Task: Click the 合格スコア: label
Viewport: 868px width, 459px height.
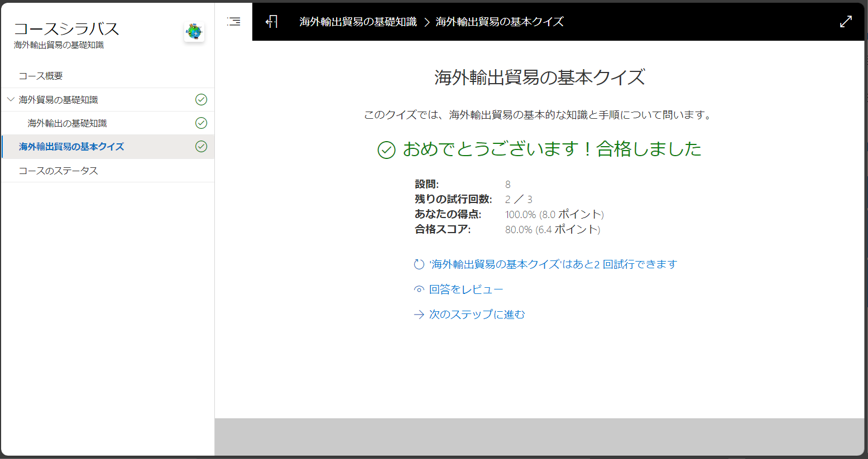Action: tap(443, 229)
